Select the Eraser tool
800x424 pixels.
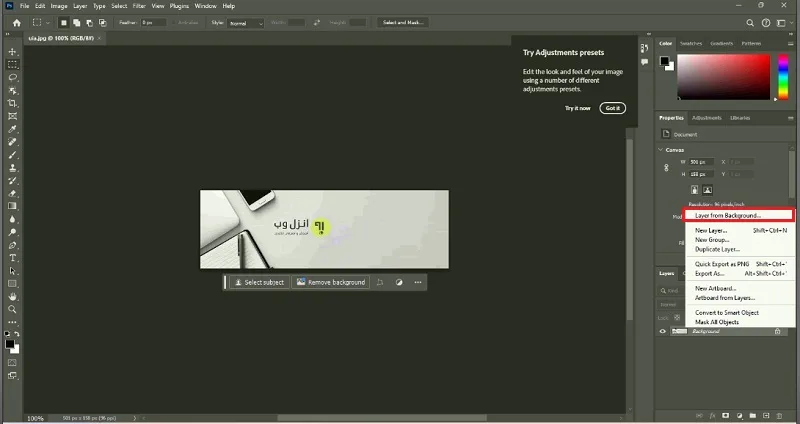pyautogui.click(x=12, y=194)
